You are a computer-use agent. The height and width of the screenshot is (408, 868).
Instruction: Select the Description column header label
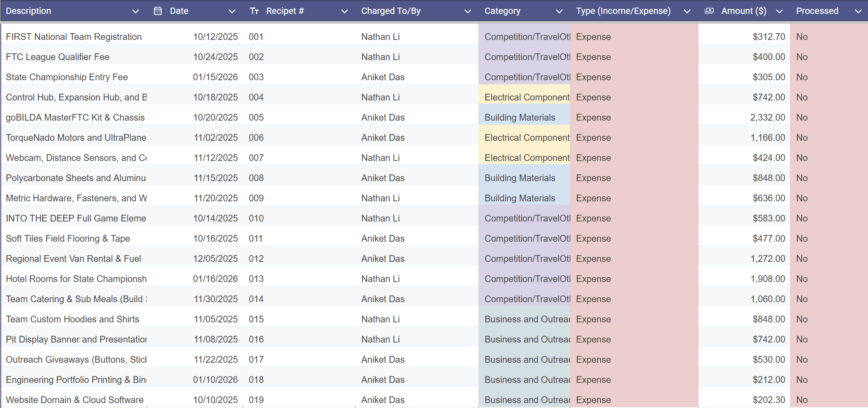[x=29, y=11]
